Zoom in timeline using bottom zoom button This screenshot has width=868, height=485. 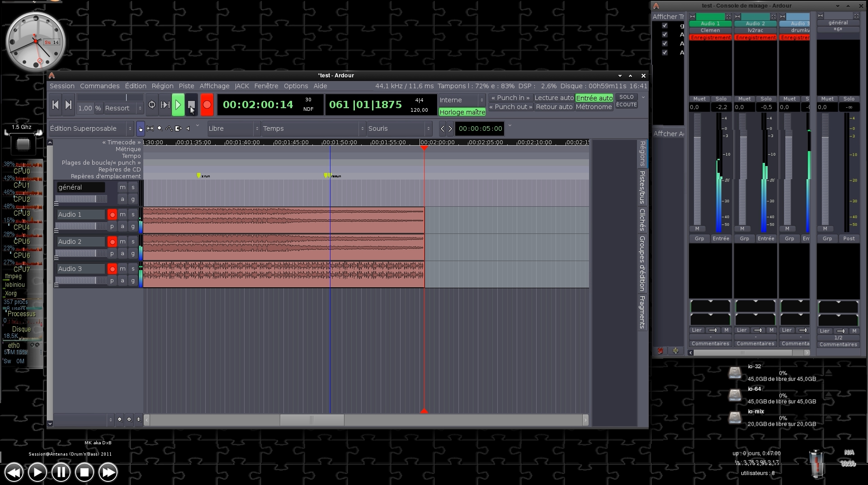(129, 419)
